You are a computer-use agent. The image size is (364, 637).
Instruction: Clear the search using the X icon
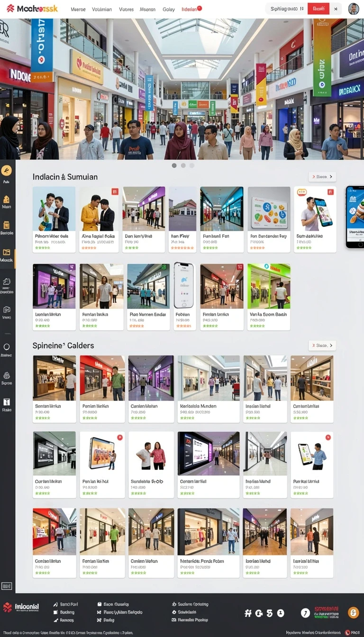click(x=336, y=9)
